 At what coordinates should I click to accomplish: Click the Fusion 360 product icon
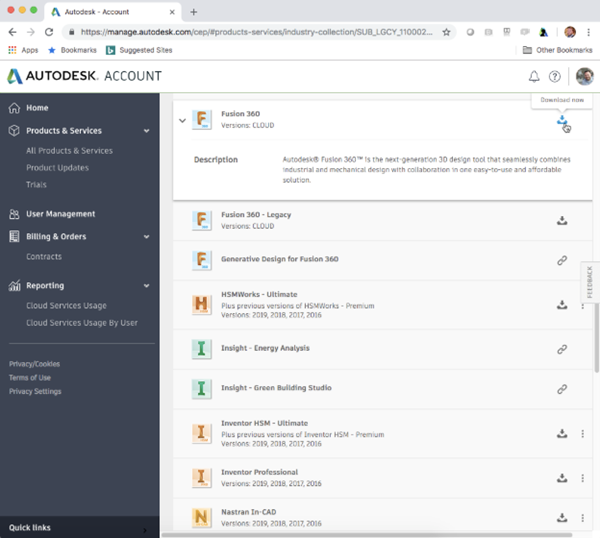pos(202,120)
